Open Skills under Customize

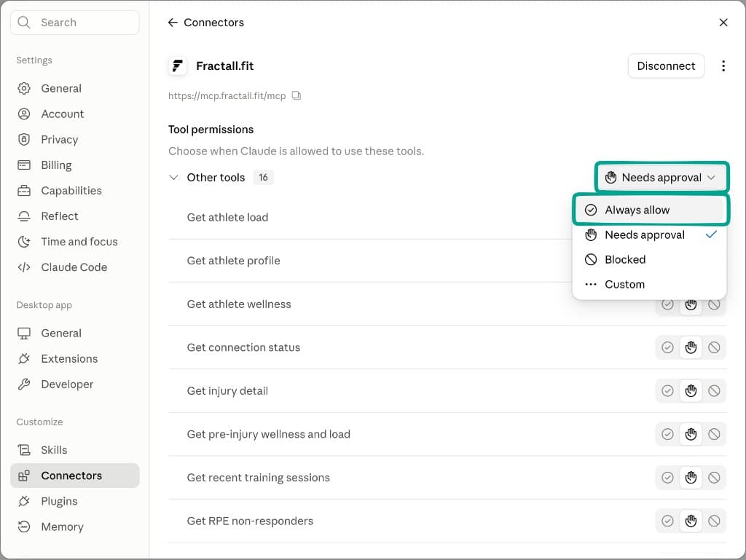tap(75, 450)
